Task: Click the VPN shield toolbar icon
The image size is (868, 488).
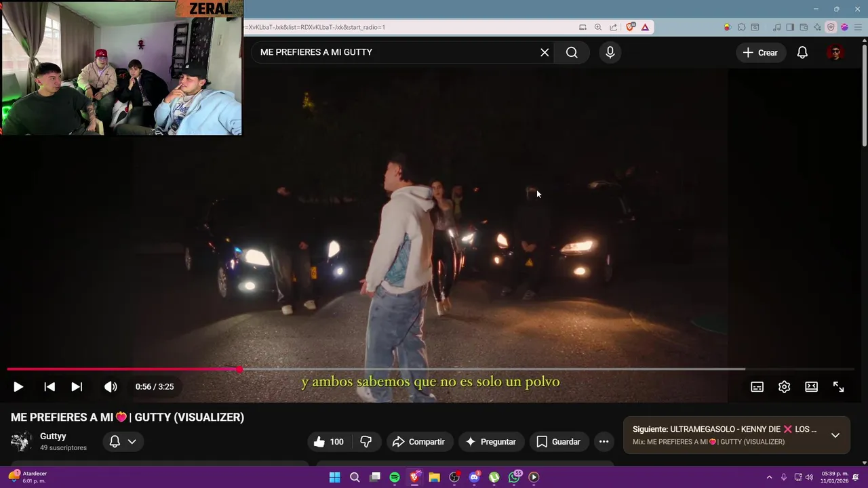Action: point(831,27)
